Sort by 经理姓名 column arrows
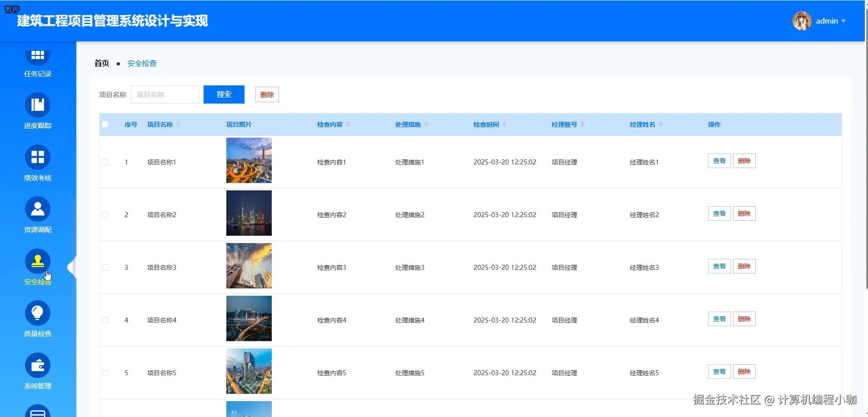 click(661, 124)
